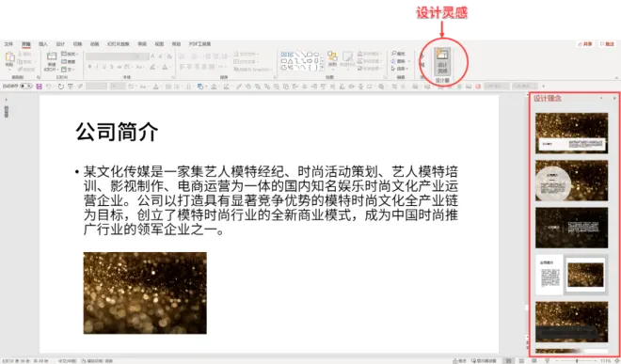
Task: Switch to the Design (设计) tab
Action: coord(60,44)
